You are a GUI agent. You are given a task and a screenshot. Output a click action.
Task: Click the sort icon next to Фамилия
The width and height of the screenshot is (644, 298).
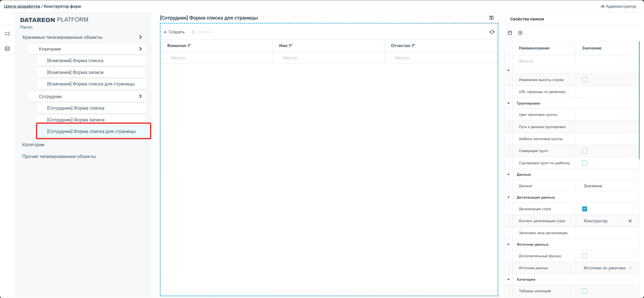point(189,46)
